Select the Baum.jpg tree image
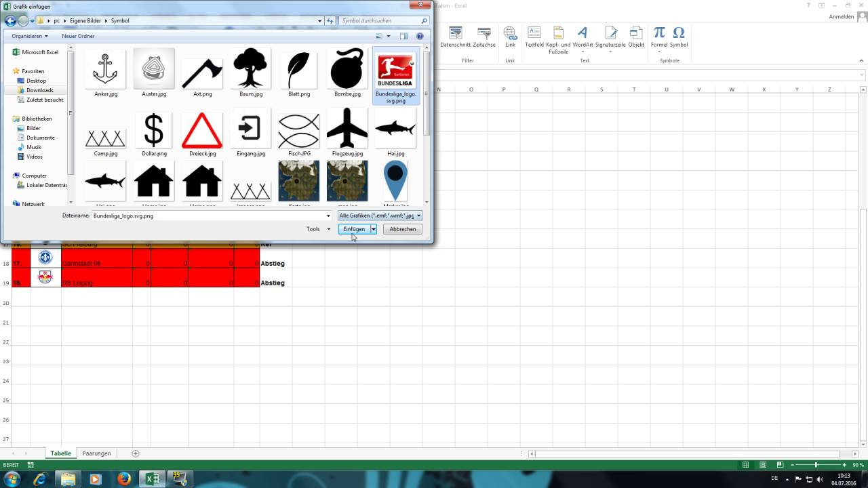 coord(250,73)
